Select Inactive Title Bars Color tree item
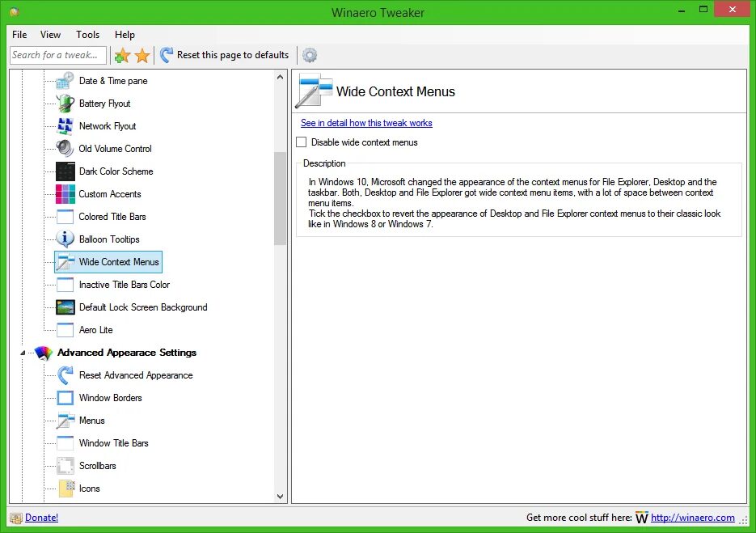756x533 pixels. point(125,285)
